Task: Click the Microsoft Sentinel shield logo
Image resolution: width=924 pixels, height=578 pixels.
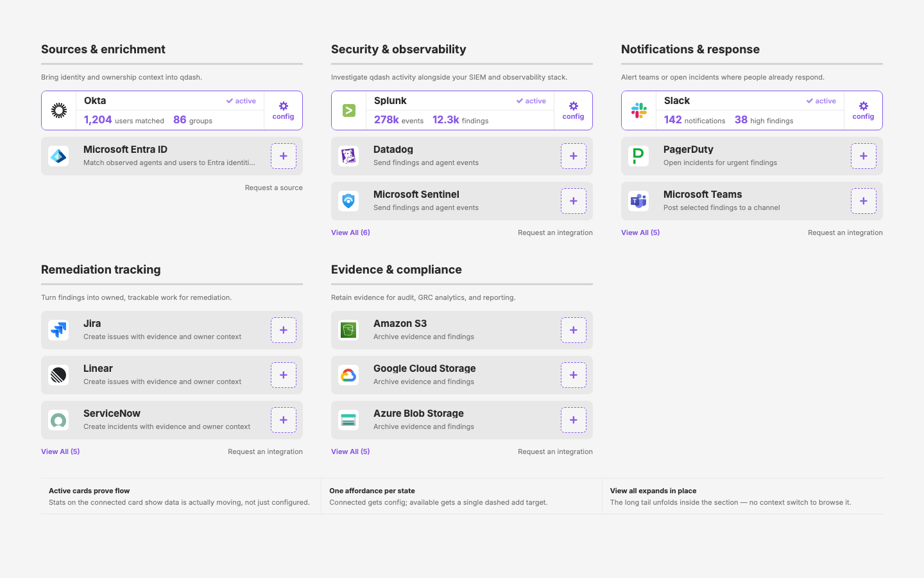Action: tap(348, 201)
